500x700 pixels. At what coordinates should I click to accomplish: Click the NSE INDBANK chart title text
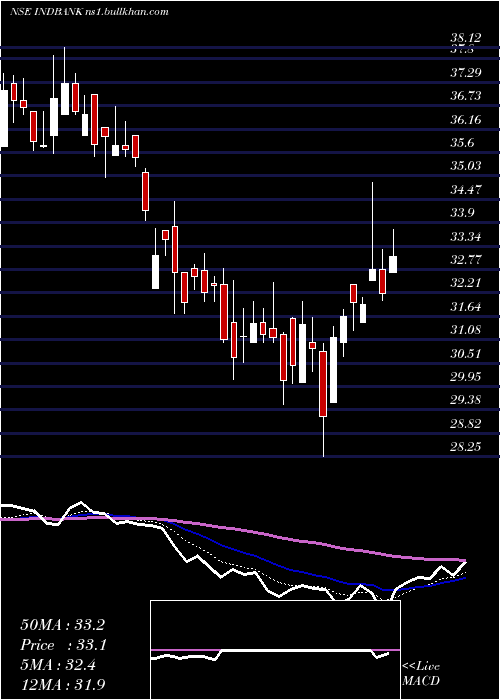(x=89, y=12)
